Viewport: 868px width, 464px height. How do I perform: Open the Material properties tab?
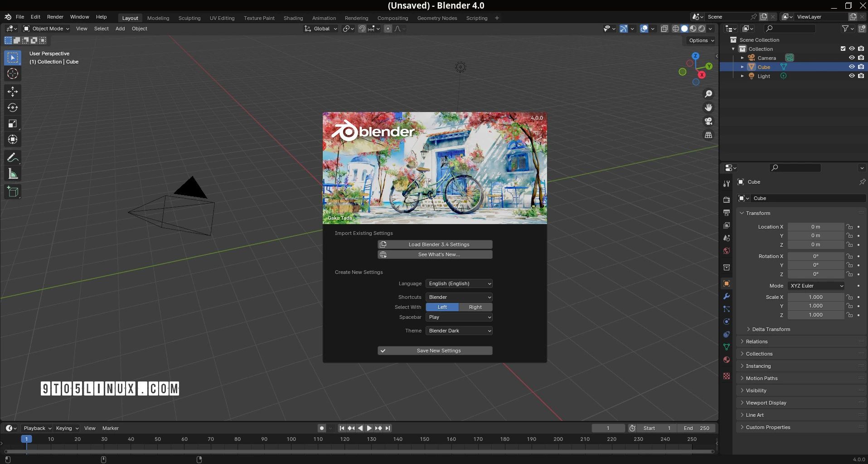point(727,360)
